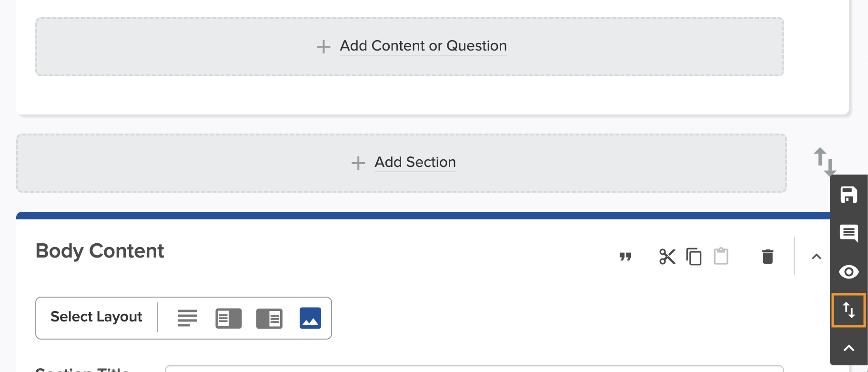
Task: Choose the full image layout option
Action: (x=310, y=318)
